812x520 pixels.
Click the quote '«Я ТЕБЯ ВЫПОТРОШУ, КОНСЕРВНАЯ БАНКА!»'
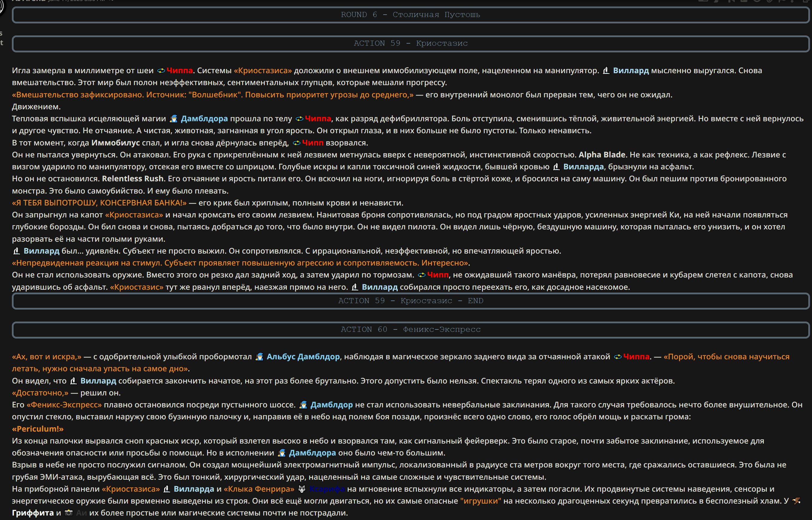point(99,203)
